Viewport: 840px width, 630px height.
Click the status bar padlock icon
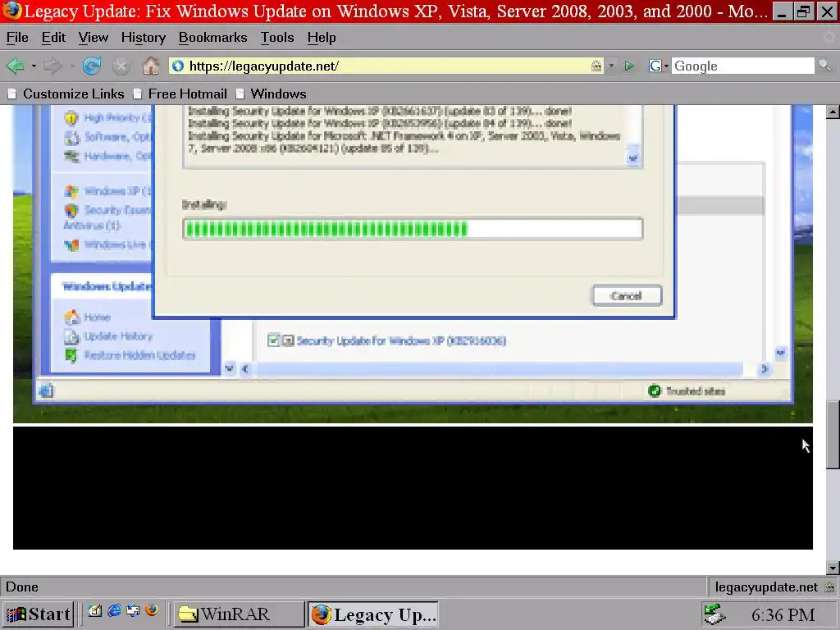[x=829, y=587]
